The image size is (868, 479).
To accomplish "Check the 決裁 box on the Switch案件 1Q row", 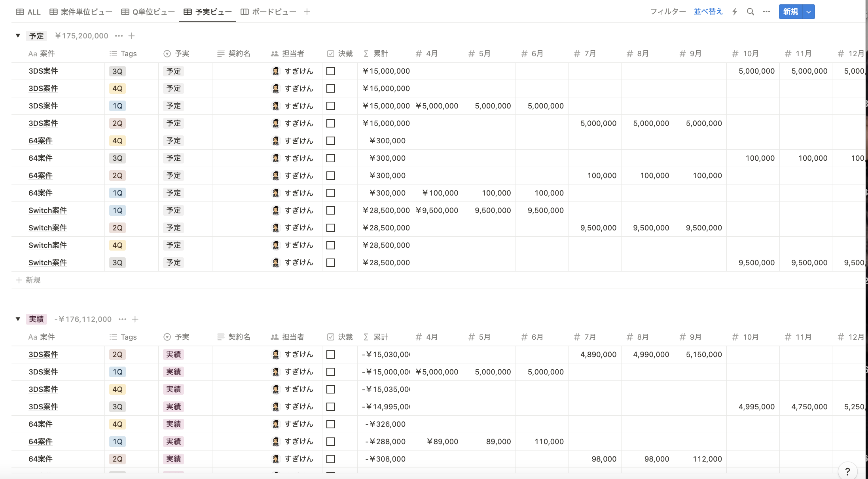I will coord(331,210).
